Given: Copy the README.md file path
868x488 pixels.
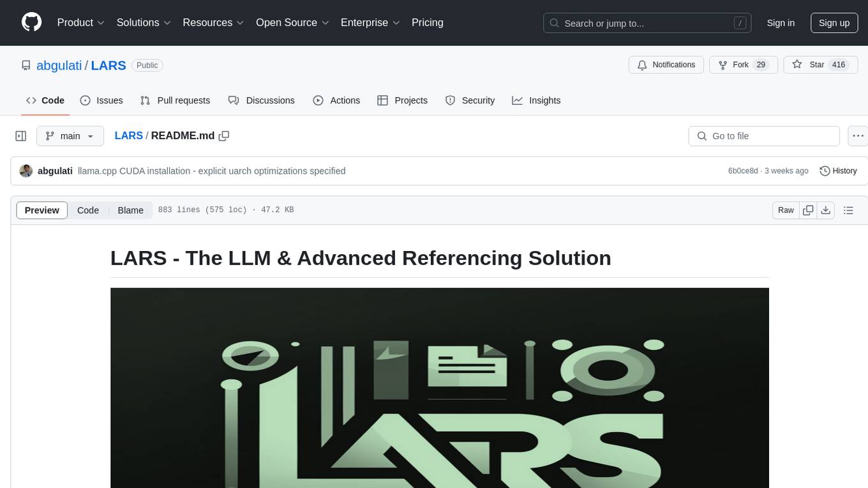Looking at the screenshot, I should (x=224, y=135).
